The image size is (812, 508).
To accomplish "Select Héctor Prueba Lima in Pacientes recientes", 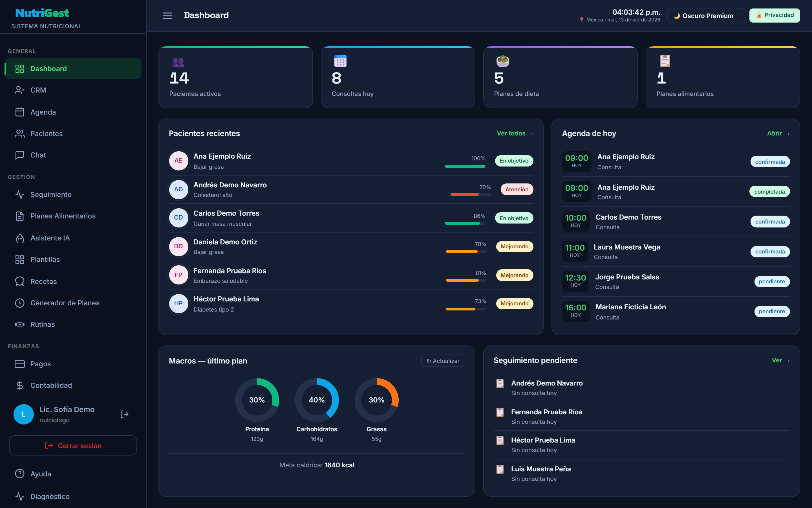I will 351,304.
